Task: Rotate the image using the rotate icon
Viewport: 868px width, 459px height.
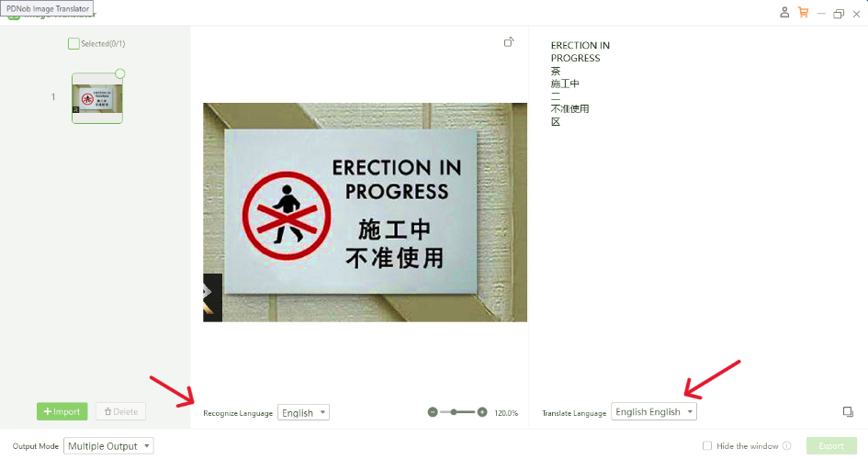Action: pos(509,42)
